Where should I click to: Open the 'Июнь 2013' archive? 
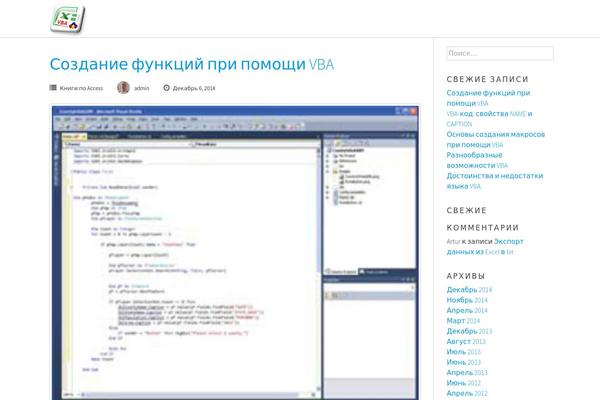pos(463,362)
